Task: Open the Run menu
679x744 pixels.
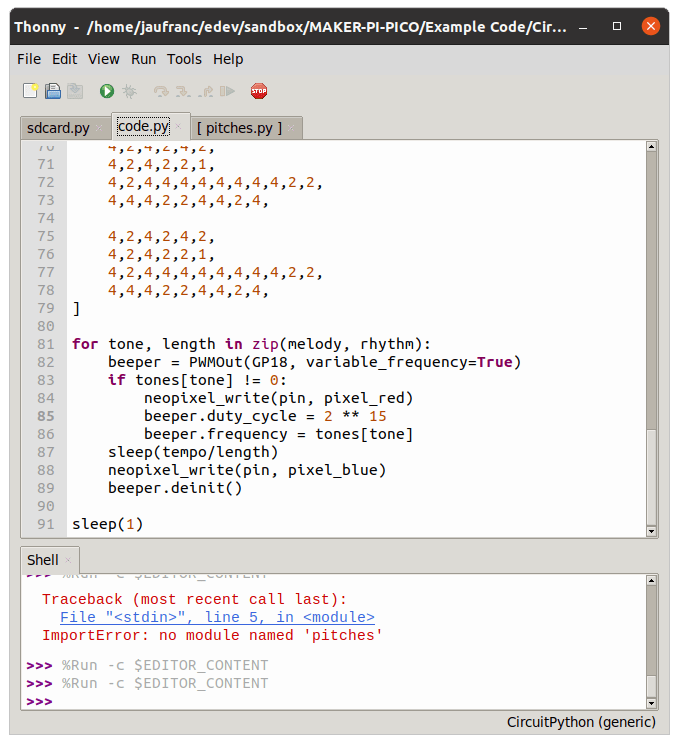Action: tap(143, 59)
